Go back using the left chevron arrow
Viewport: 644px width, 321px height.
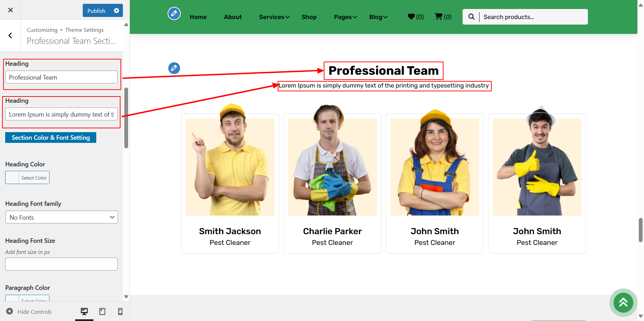(10, 36)
